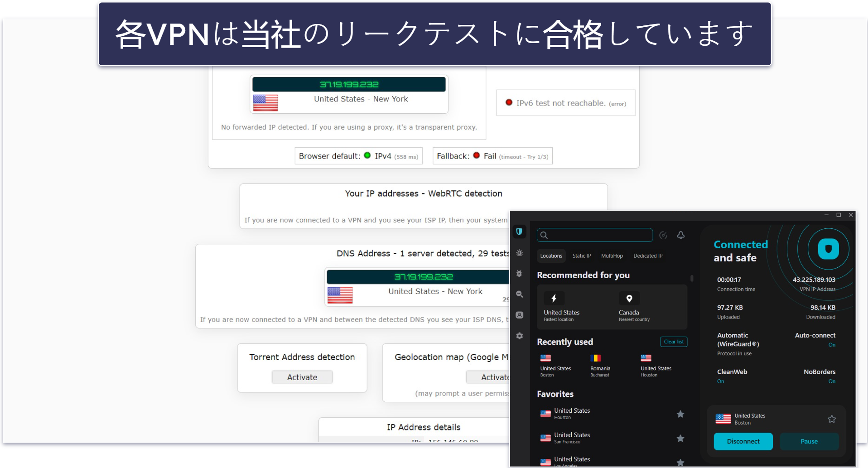This screenshot has height=468, width=868.
Task: Click the Disconnect button
Action: click(x=743, y=441)
